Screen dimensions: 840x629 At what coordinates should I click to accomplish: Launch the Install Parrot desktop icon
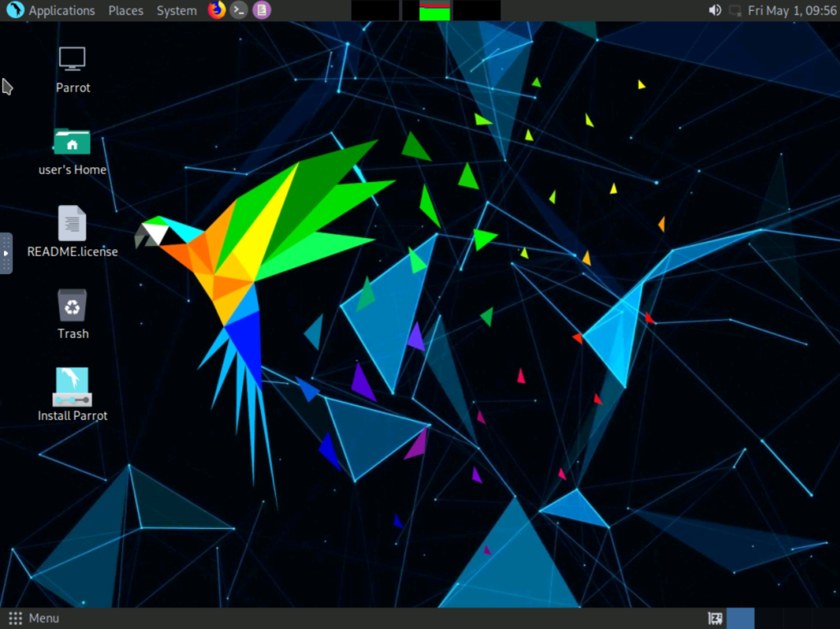coord(72,388)
